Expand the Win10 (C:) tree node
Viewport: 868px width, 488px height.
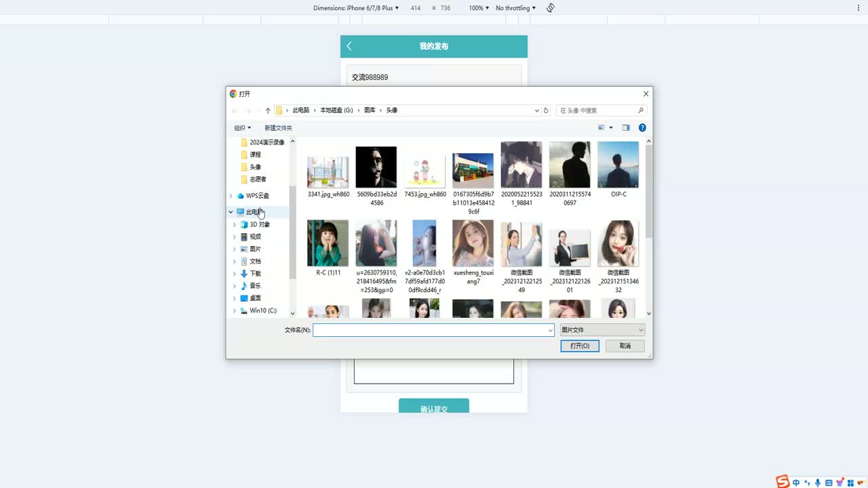(x=235, y=310)
